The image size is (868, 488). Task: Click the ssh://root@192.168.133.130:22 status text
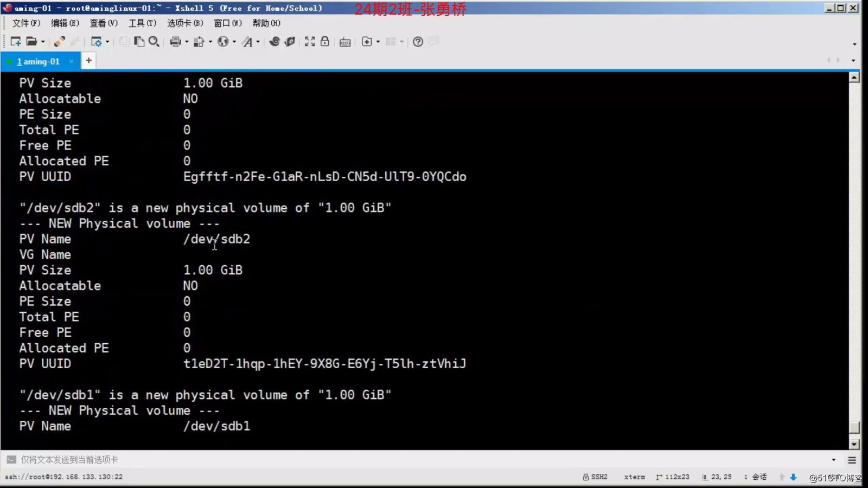click(x=63, y=477)
